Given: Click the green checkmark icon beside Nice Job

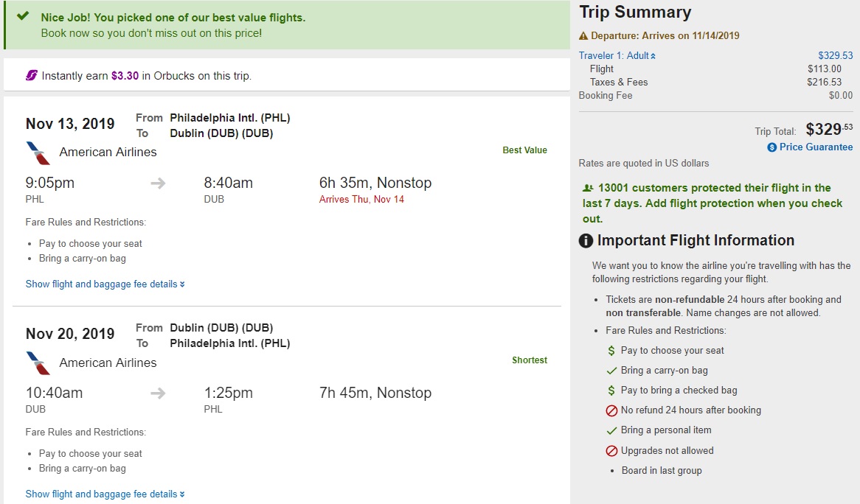Looking at the screenshot, I should coord(23,16).
